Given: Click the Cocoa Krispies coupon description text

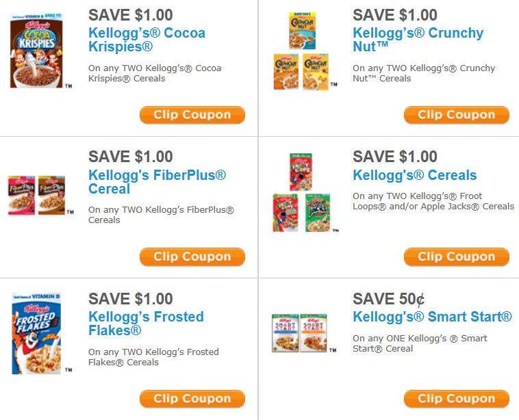Looking at the screenshot, I should click(155, 73).
